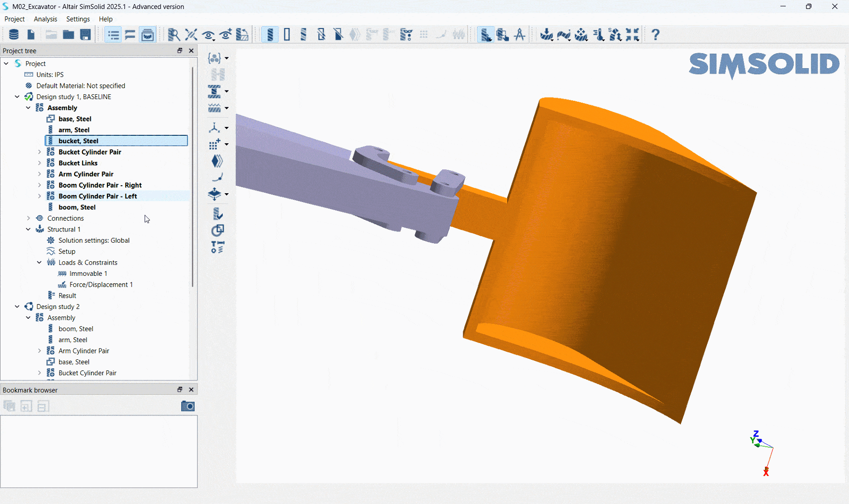Click the struck-through solid part icon
The width and height of the screenshot is (849, 504).
tap(339, 35)
